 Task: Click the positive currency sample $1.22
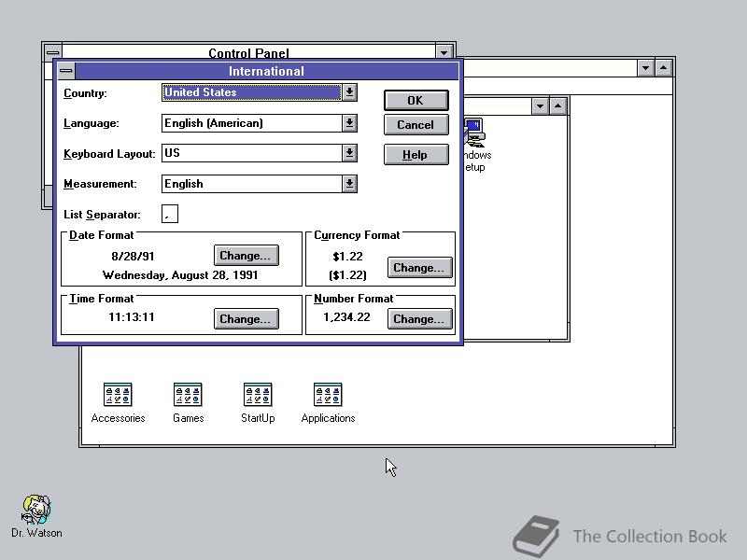pyautogui.click(x=347, y=256)
